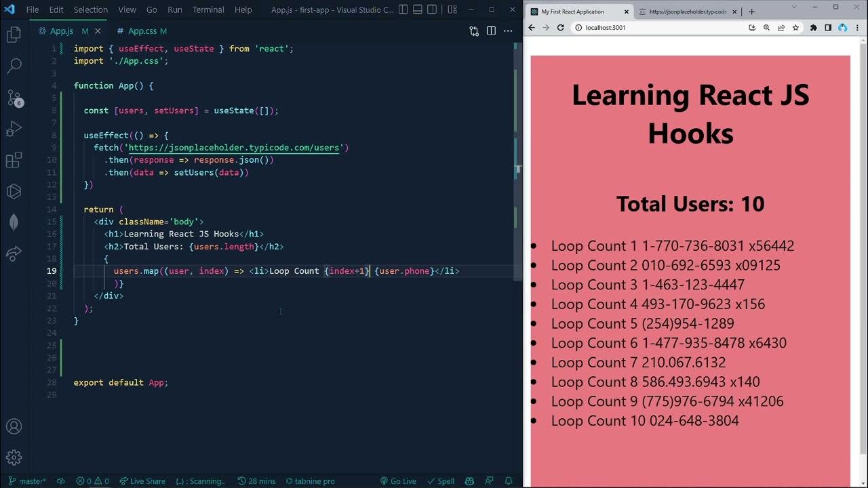Open the editor More Actions menu
The height and width of the screenshot is (488, 868).
pos(508,31)
